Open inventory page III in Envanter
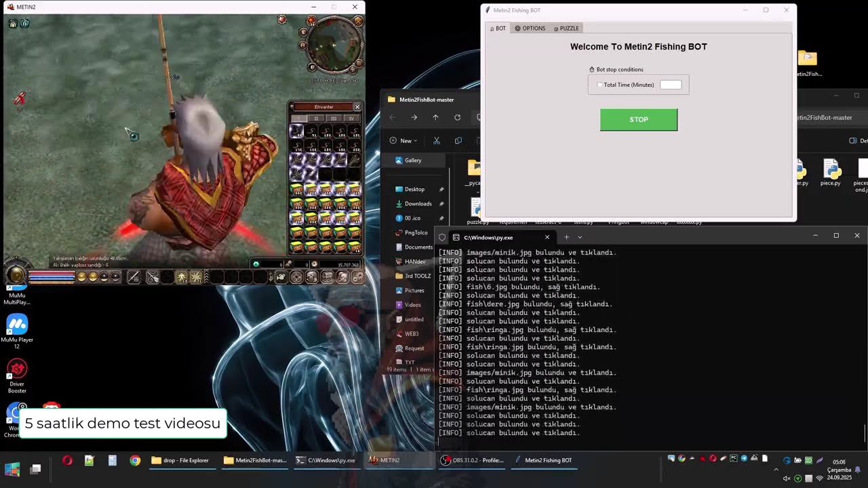 point(334,118)
